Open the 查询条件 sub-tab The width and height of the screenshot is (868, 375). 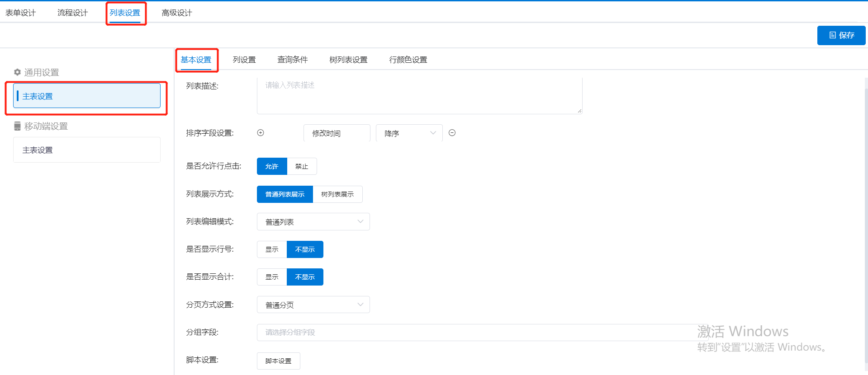pyautogui.click(x=293, y=60)
